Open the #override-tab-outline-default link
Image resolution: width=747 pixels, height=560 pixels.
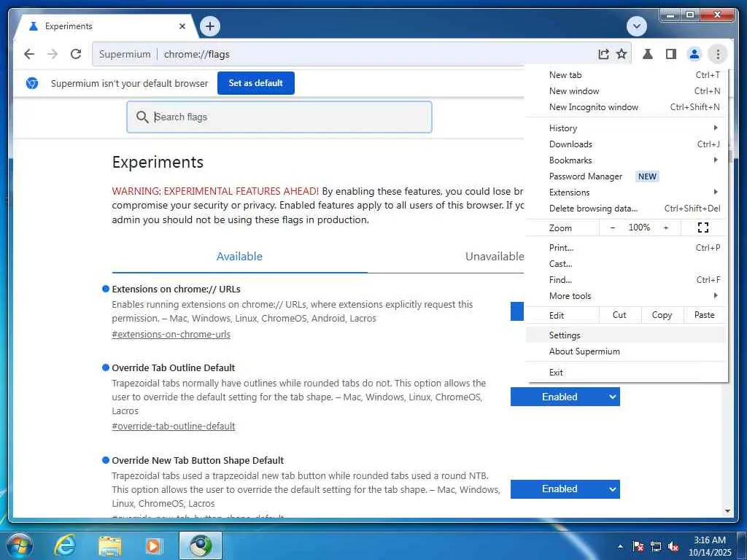[x=174, y=426]
